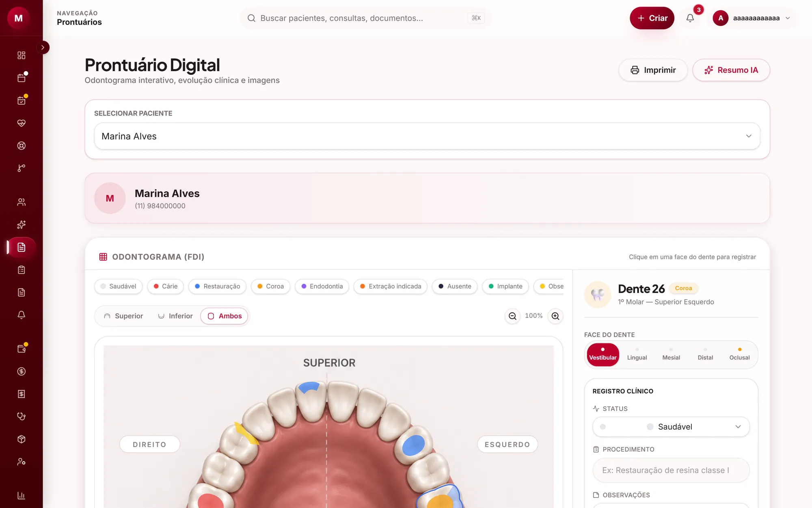The height and width of the screenshot is (508, 812).
Task: Click the Coroa badge beside Dente 26
Action: pyautogui.click(x=683, y=288)
